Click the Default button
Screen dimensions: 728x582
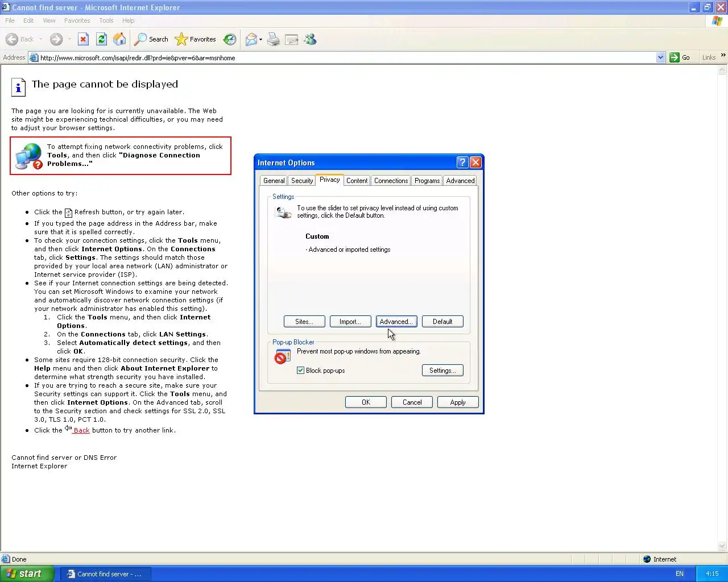pos(442,322)
